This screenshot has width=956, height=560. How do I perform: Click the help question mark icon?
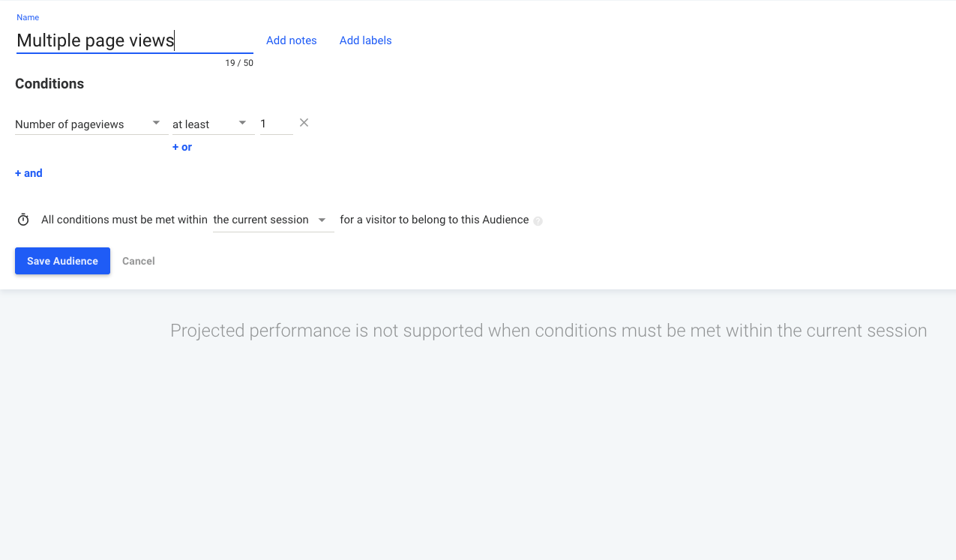[x=538, y=220]
